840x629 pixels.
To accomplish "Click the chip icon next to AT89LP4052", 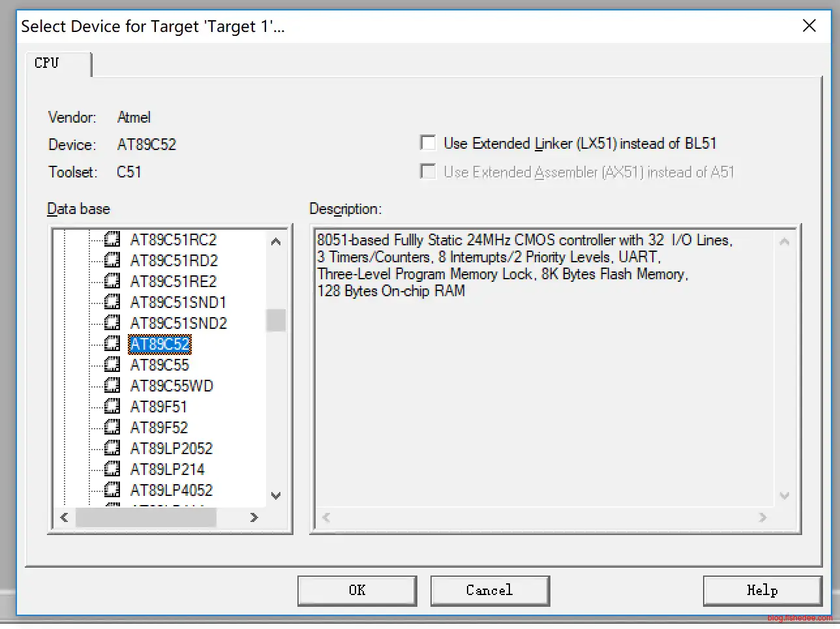I will pyautogui.click(x=112, y=489).
